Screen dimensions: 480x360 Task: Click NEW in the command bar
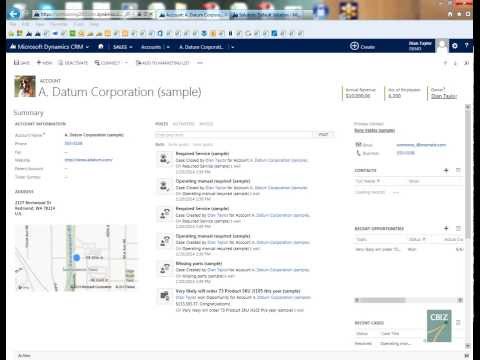pyautogui.click(x=44, y=63)
